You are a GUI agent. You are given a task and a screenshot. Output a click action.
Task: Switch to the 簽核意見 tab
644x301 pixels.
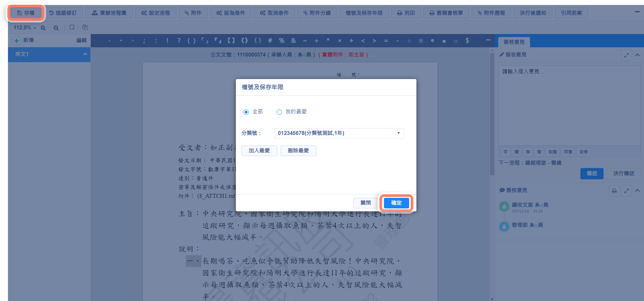pos(514,42)
